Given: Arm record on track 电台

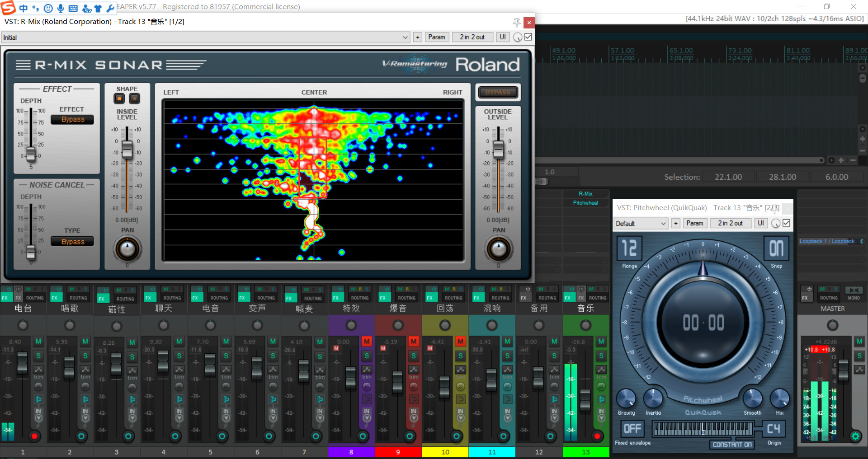Looking at the screenshot, I should pos(34,436).
